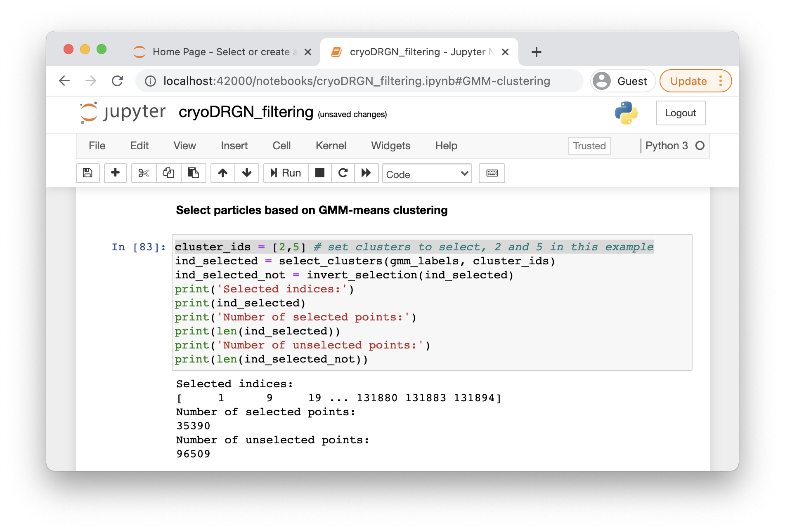Open the Chrome three-dot options menu

(721, 81)
